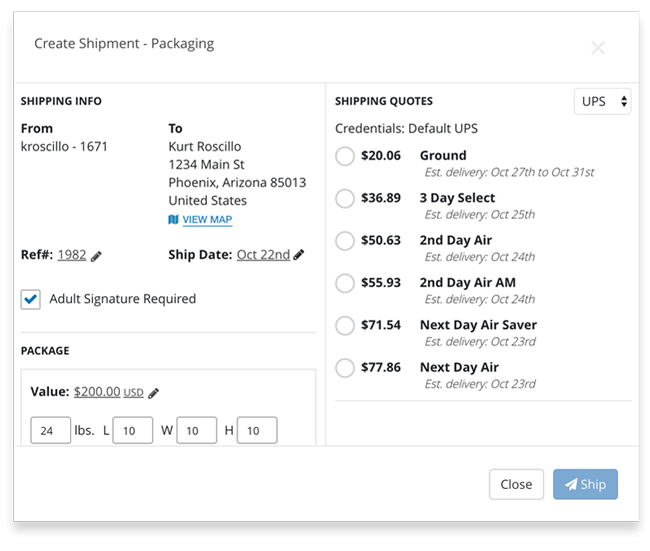Click the map icon under the address
The image size is (650, 551).
click(x=174, y=220)
